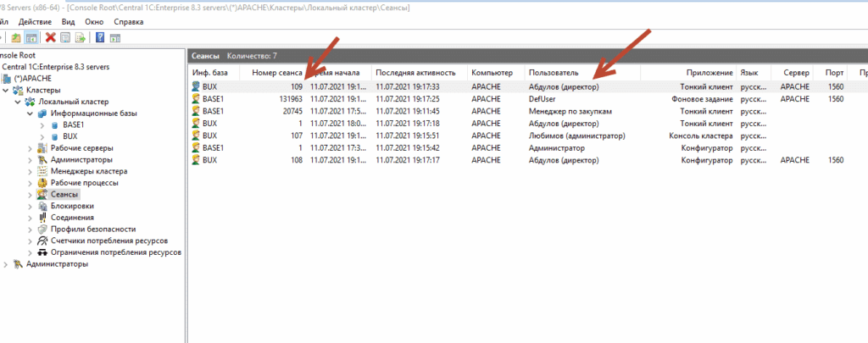Open the Справка menu
Screen dimensions: 868x343
point(128,20)
